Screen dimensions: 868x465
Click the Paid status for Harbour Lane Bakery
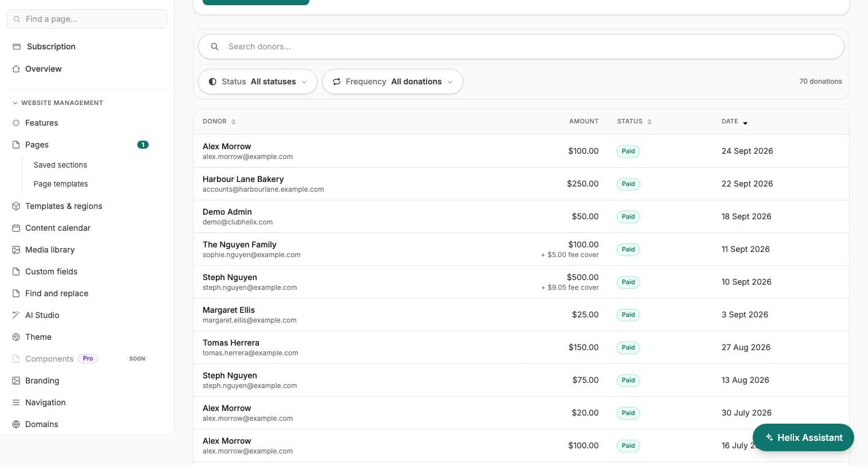[x=628, y=184]
